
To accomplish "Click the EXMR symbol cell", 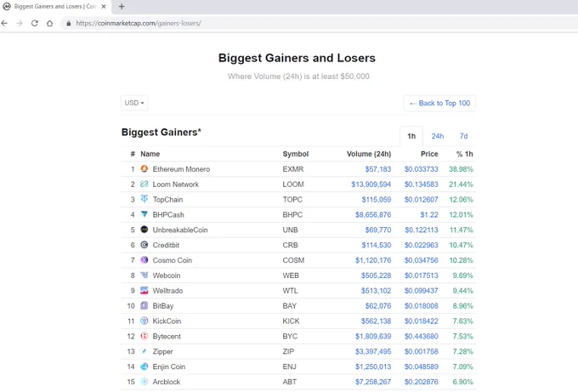I will [x=293, y=169].
